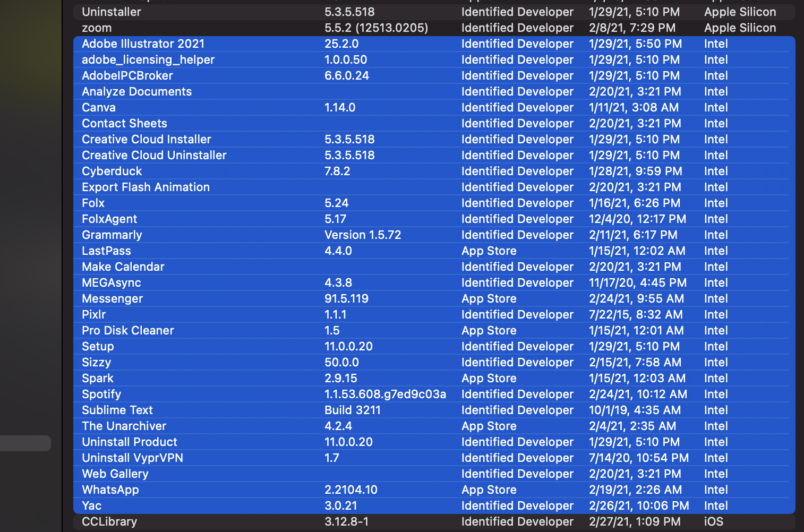Click the Grammarly entry
Screen dimensions: 804x532
pyautogui.click(x=434, y=235)
